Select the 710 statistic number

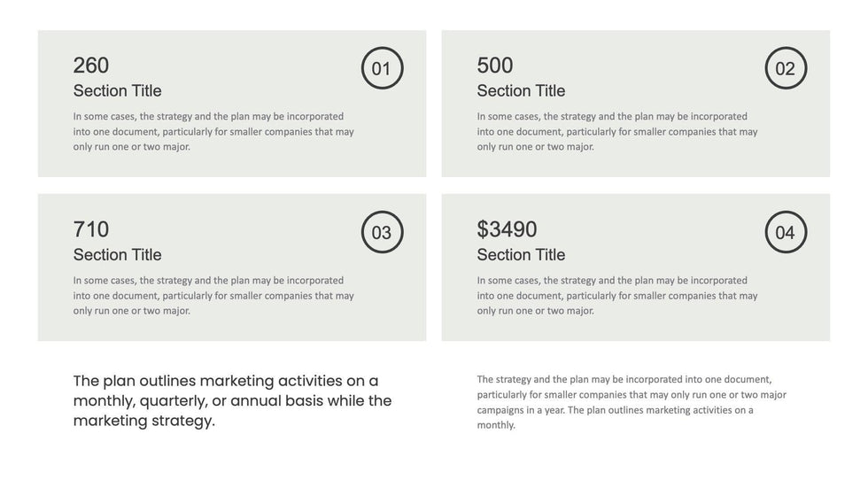click(x=91, y=229)
